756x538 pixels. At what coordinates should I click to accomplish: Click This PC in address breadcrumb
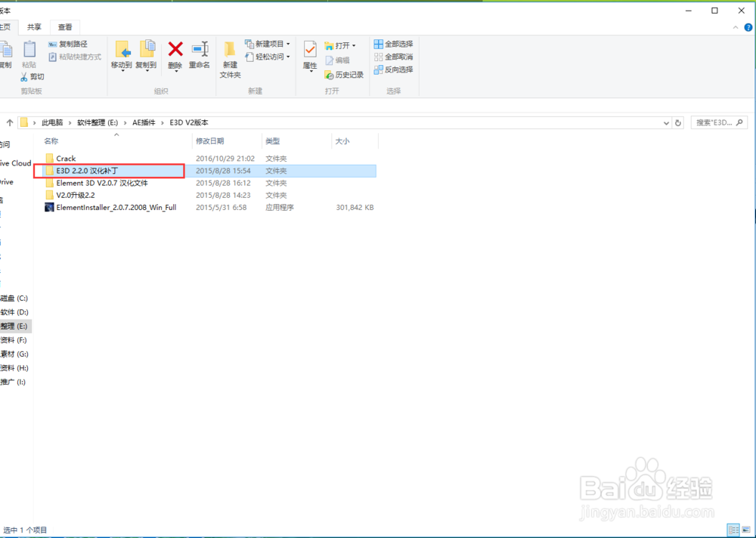(x=52, y=123)
